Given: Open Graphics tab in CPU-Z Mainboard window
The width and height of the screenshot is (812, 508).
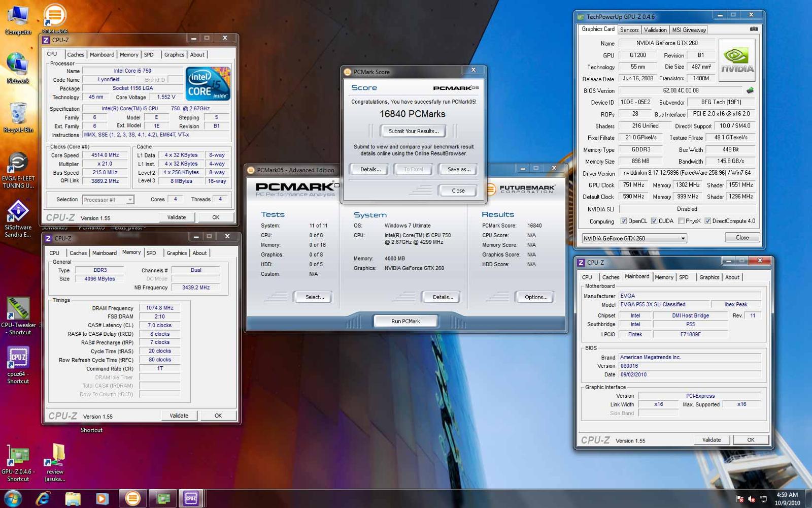Looking at the screenshot, I should (x=709, y=277).
